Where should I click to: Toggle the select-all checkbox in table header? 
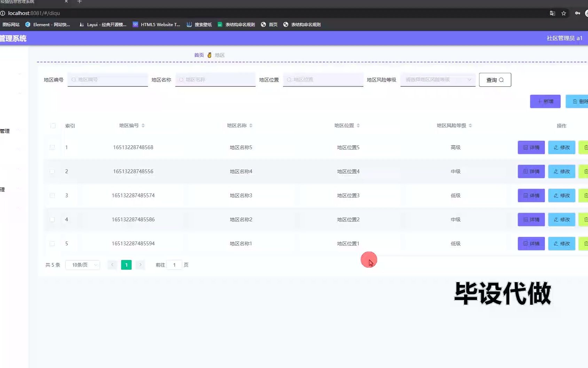coord(53,126)
